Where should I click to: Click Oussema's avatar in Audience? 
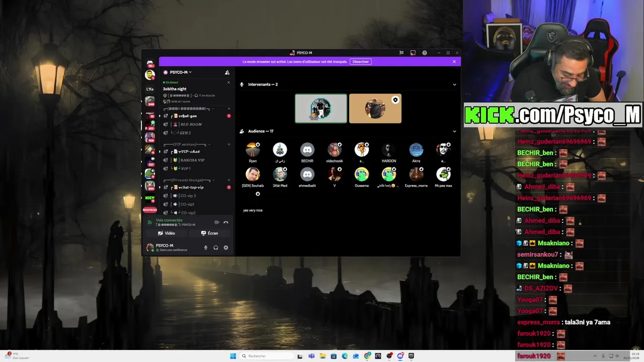point(361,174)
